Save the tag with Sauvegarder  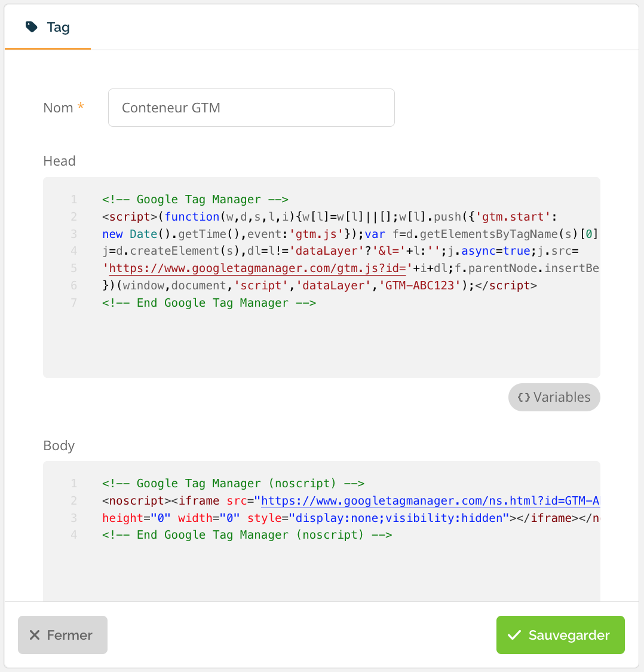(x=560, y=635)
